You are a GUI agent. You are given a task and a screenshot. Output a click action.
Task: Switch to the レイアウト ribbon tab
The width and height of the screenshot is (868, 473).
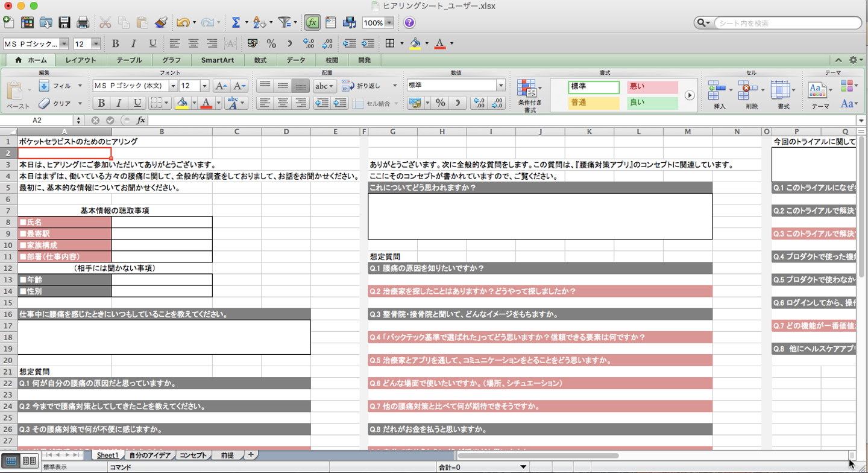(81, 60)
